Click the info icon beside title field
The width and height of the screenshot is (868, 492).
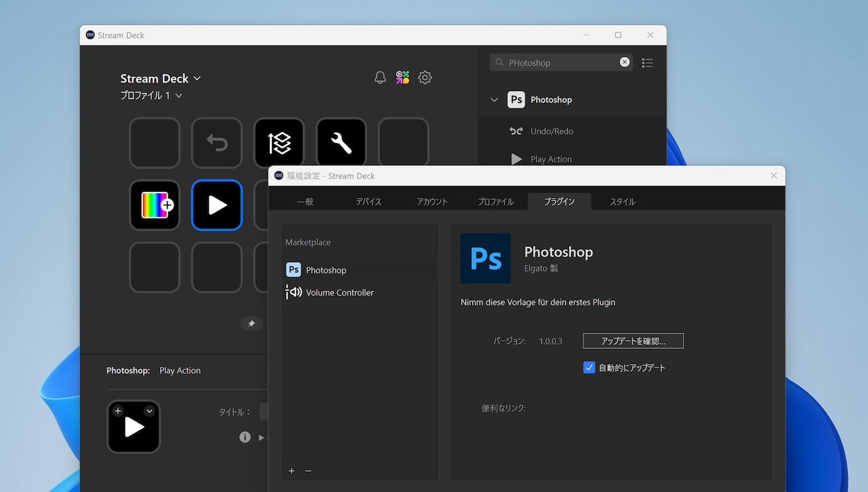pos(245,437)
